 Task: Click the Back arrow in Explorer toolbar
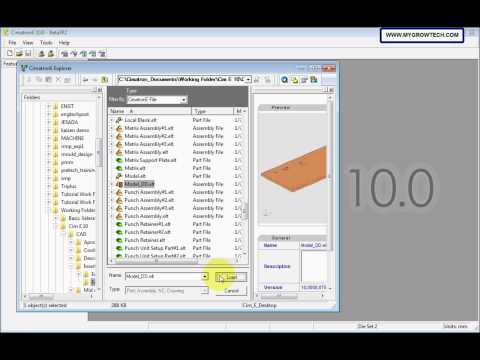point(86,80)
